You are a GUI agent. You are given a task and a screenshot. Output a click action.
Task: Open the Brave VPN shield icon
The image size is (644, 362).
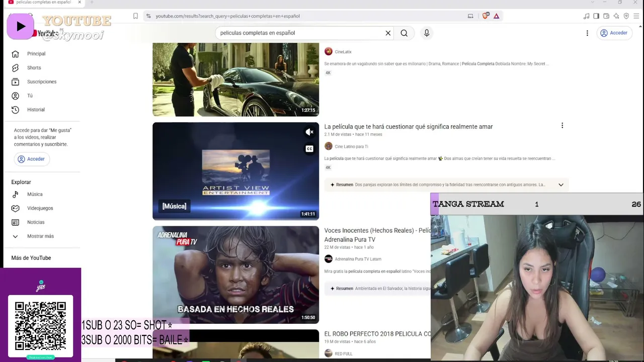tap(626, 16)
